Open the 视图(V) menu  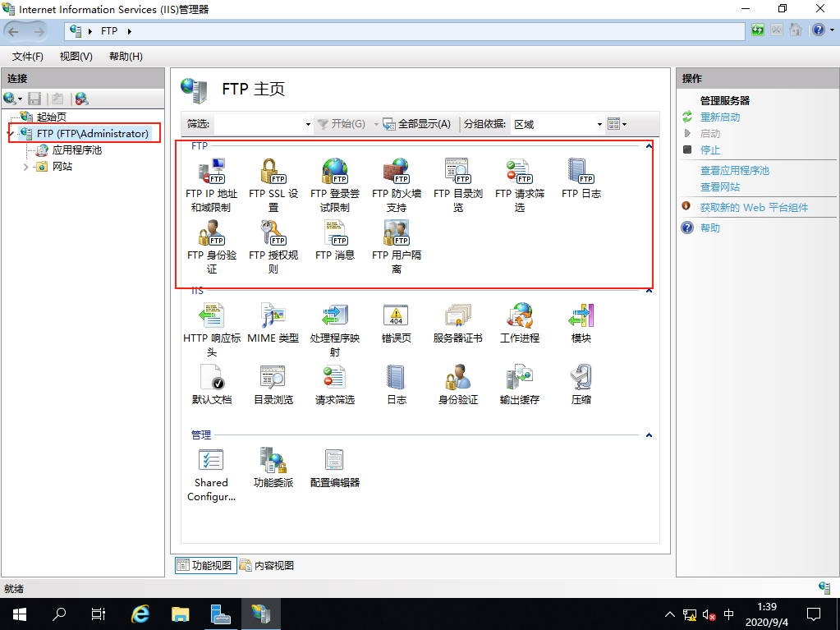pyautogui.click(x=76, y=56)
